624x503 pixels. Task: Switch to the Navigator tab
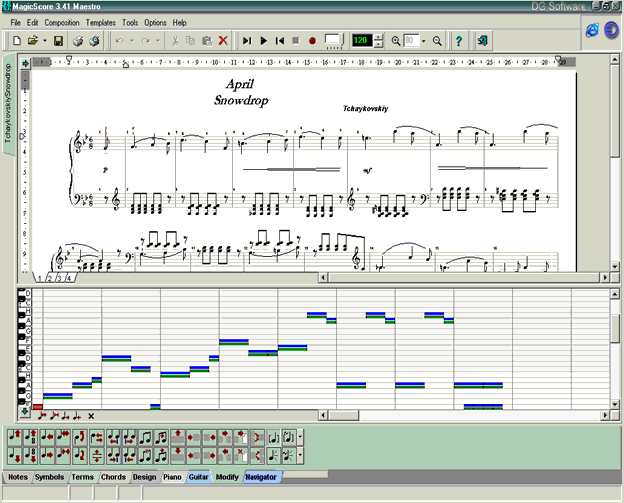[x=261, y=477]
